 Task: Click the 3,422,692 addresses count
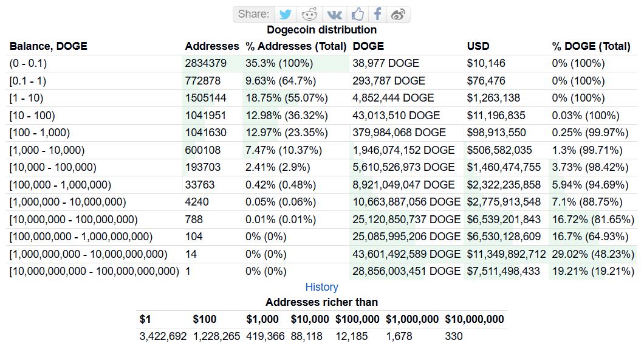coord(163,336)
